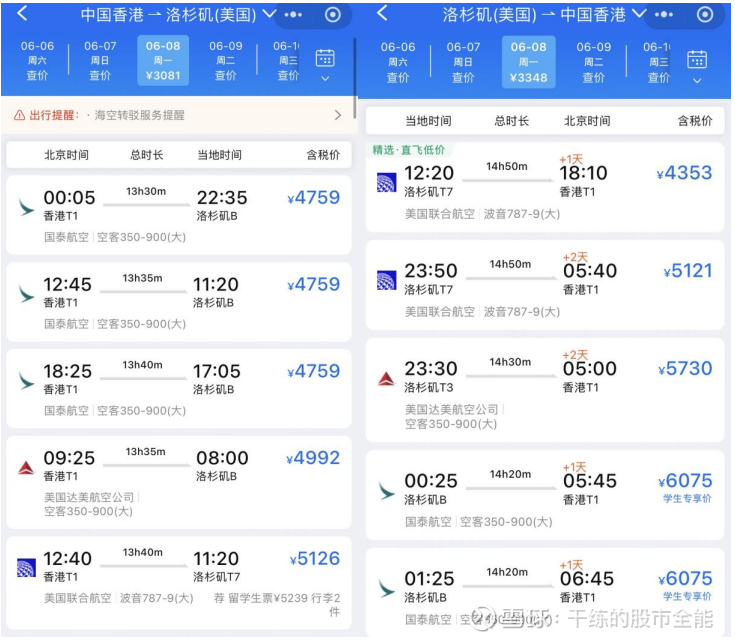Select the 06-09 周二 date tab for 洛杉矶→中国香港

(594, 61)
